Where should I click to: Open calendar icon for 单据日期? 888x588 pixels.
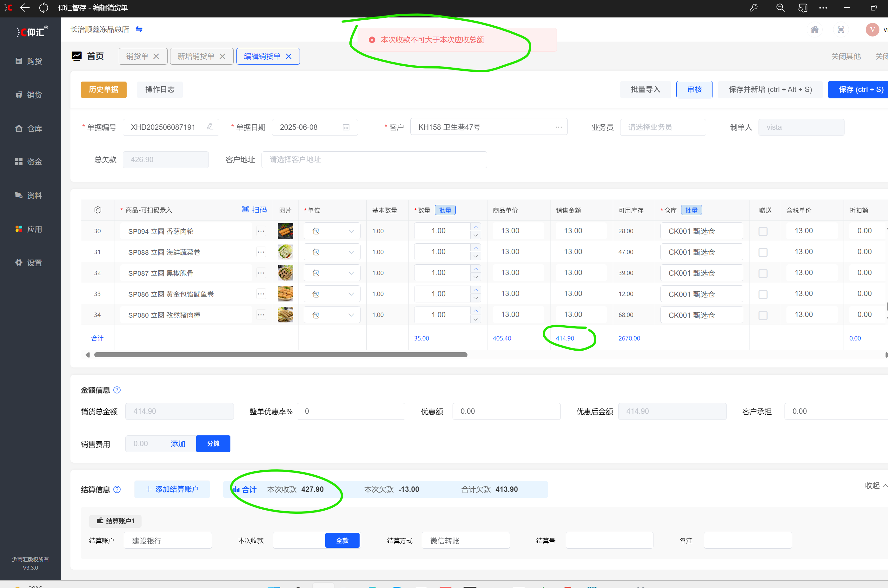[x=346, y=127]
